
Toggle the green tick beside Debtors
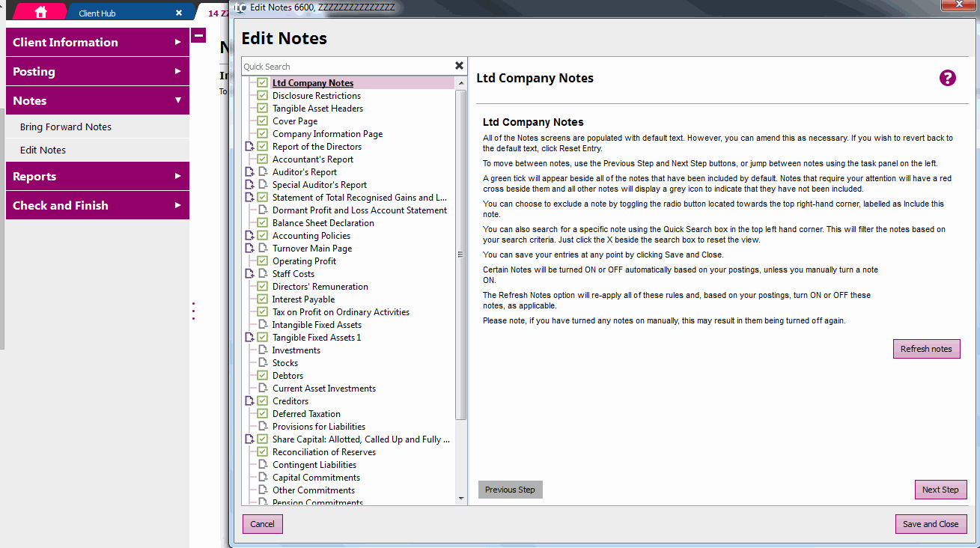point(262,376)
